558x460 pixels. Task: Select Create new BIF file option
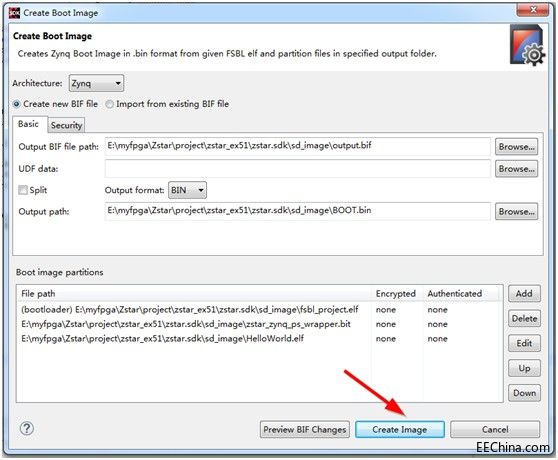coord(55,104)
